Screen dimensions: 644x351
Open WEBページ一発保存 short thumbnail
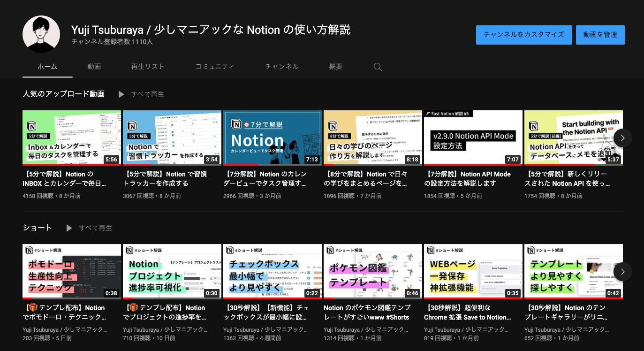473,272
